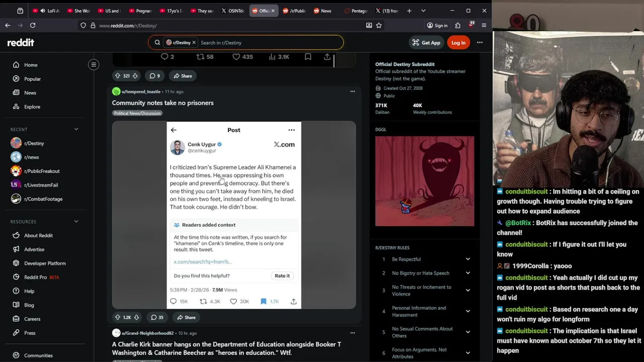
Task: Click the Log In button
Action: tap(458, 43)
